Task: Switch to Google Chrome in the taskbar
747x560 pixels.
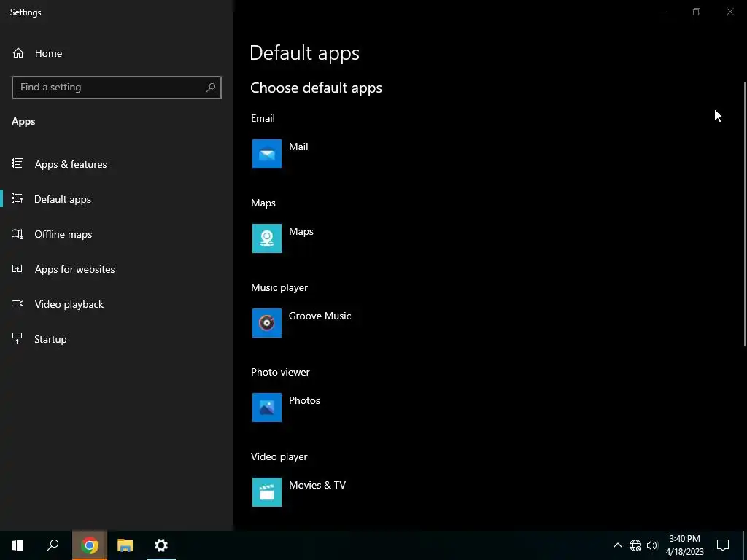Action: [x=90, y=545]
